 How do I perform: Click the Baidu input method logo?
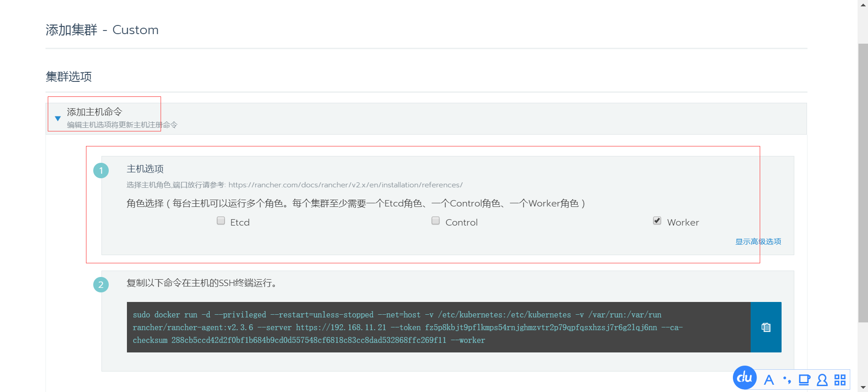(745, 378)
